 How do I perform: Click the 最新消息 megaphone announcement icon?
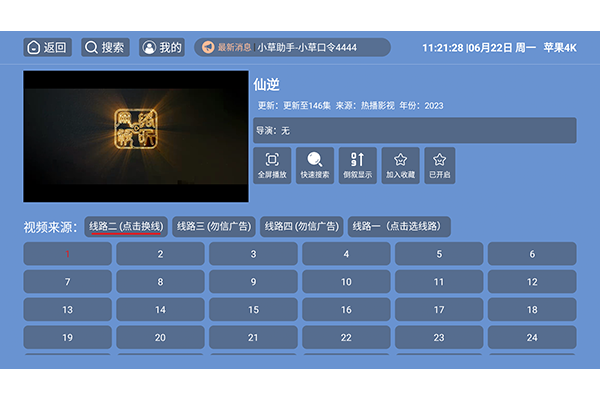[208, 47]
